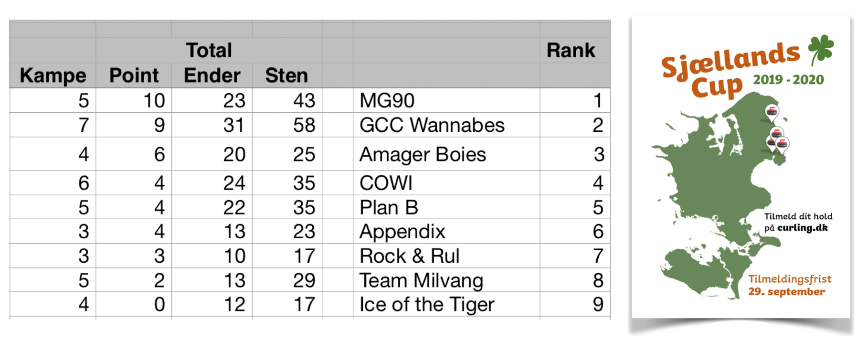Click the Total header cell
The height and width of the screenshot is (341, 868).
pos(209,50)
